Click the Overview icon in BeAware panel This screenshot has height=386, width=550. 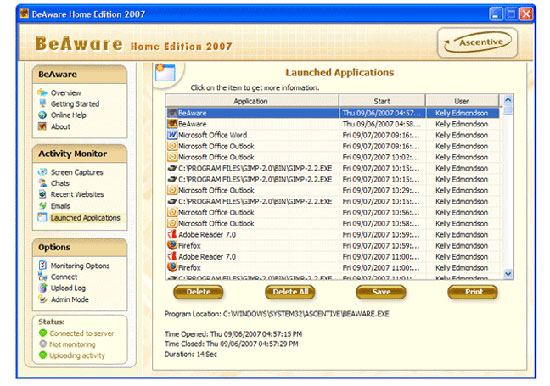(42, 93)
